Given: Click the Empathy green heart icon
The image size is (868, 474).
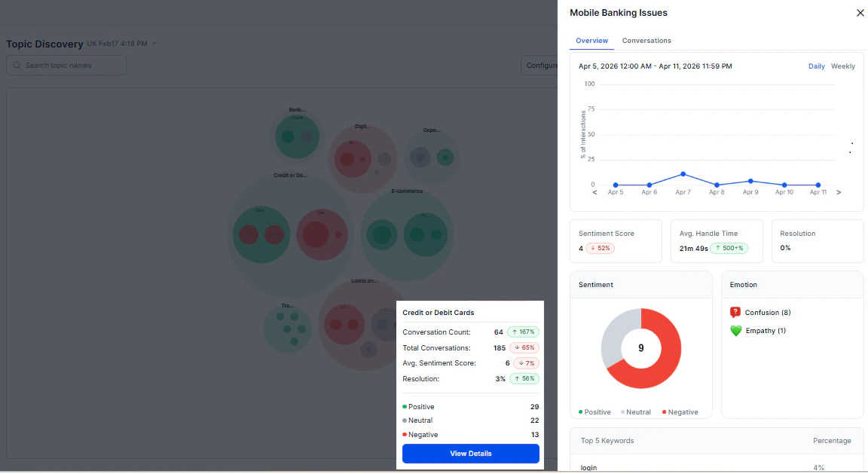Looking at the screenshot, I should [736, 330].
